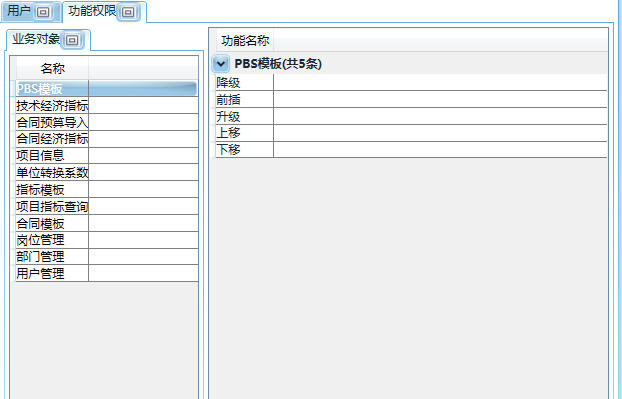Image resolution: width=622 pixels, height=399 pixels.
Task: Select the 前插 function row
Action: pos(411,99)
